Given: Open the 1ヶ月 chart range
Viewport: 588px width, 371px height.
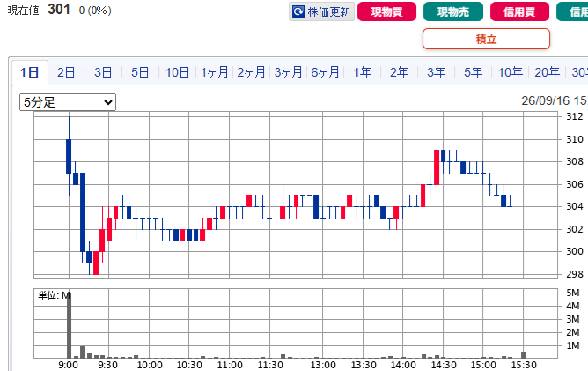Looking at the screenshot, I should (214, 72).
